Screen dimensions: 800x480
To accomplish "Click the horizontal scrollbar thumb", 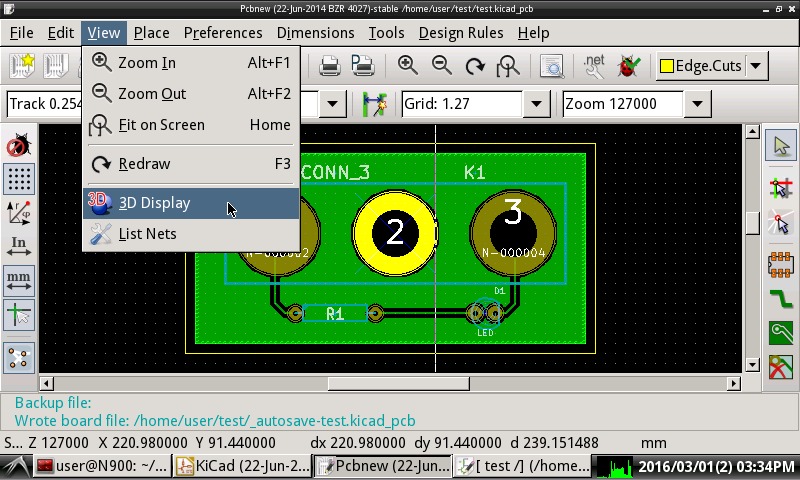I will point(398,383).
